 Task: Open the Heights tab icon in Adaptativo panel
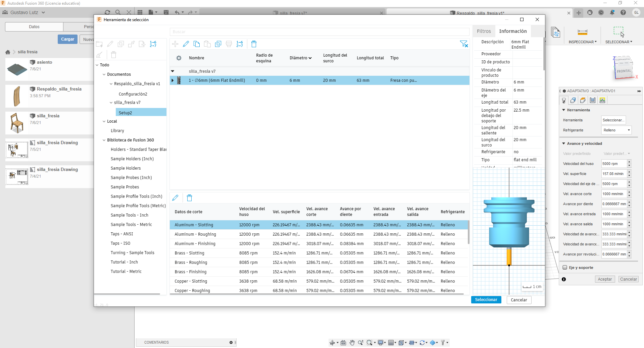click(x=583, y=100)
